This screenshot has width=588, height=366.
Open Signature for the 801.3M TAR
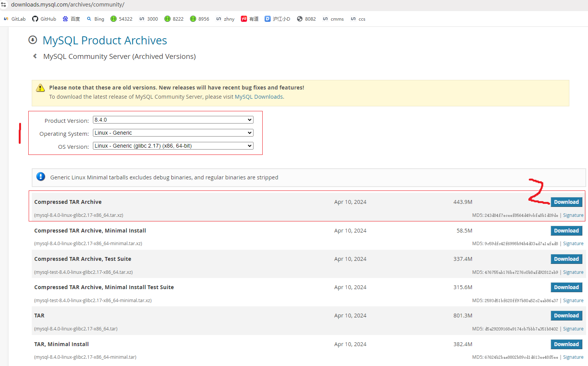coord(573,329)
